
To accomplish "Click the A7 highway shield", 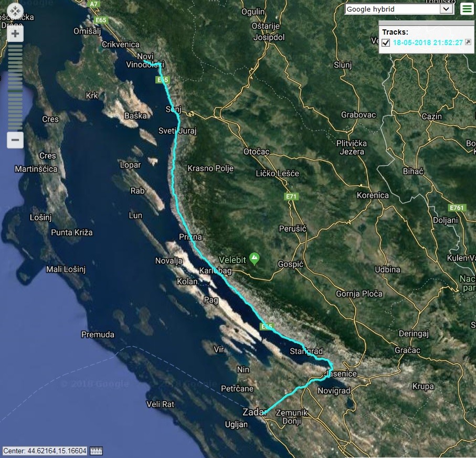I will [x=93, y=4].
